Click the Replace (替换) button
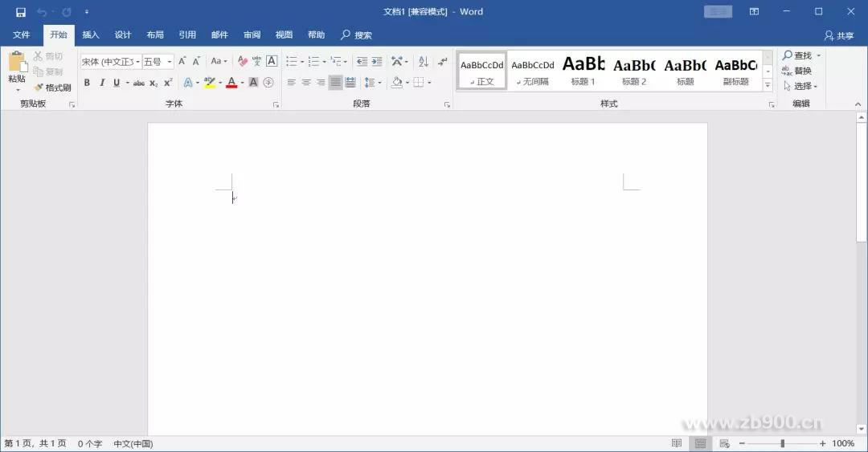Image resolution: width=868 pixels, height=452 pixels. [797, 71]
